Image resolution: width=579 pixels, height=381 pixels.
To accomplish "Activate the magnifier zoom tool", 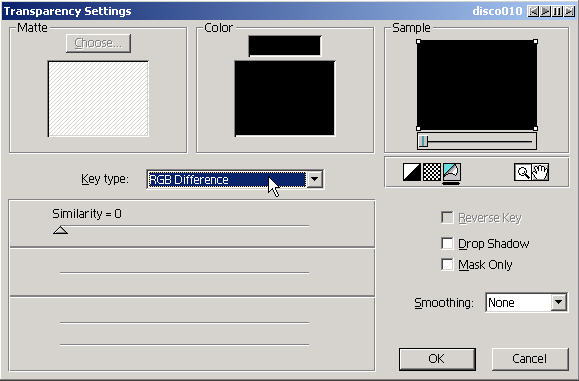I will click(523, 172).
